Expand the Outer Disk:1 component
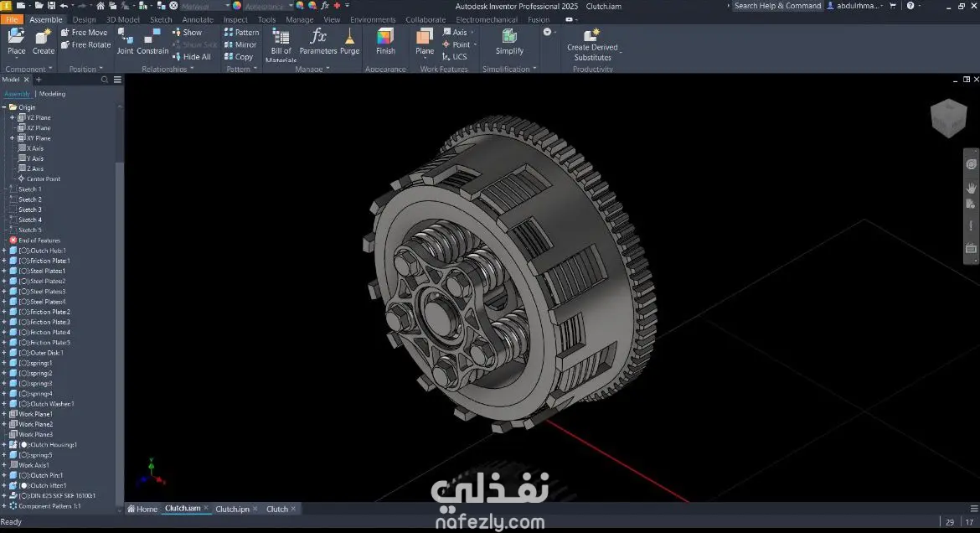This screenshot has width=980, height=533. pos(3,353)
